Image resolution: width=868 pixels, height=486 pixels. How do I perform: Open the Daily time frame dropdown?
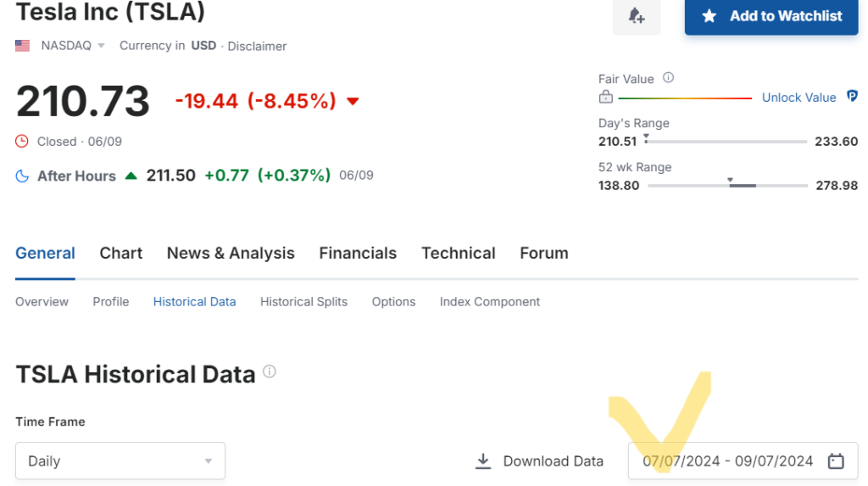[120, 461]
